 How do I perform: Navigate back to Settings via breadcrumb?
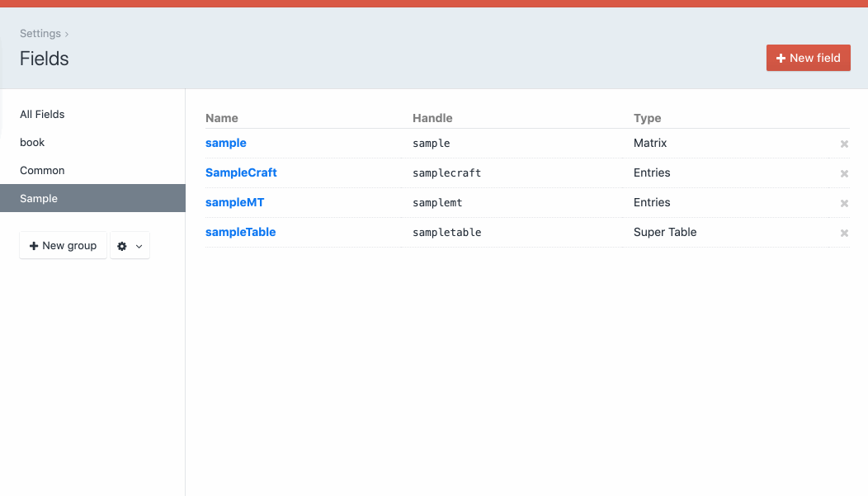click(x=40, y=33)
